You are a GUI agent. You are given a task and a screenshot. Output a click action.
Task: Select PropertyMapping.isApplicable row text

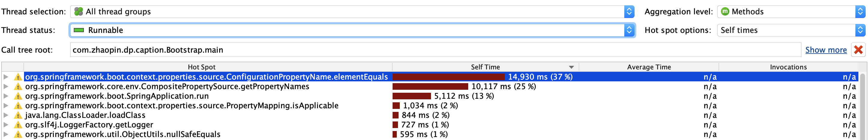click(x=182, y=106)
